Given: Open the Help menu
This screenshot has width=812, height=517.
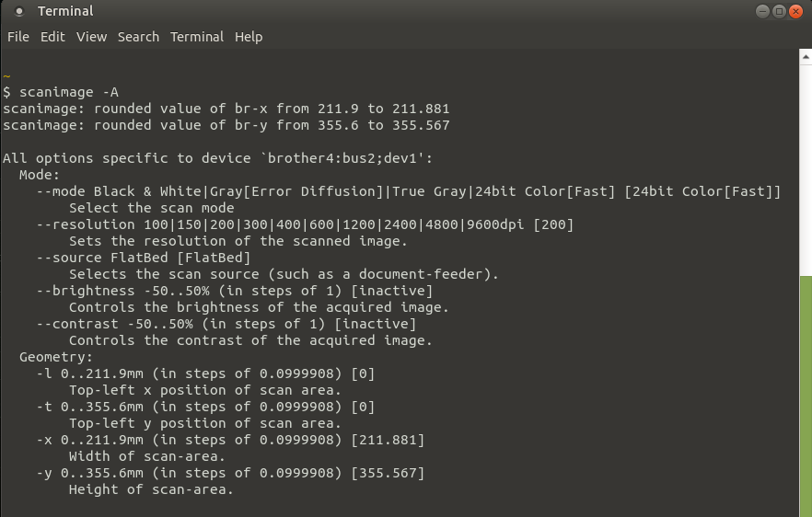Looking at the screenshot, I should pos(249,37).
